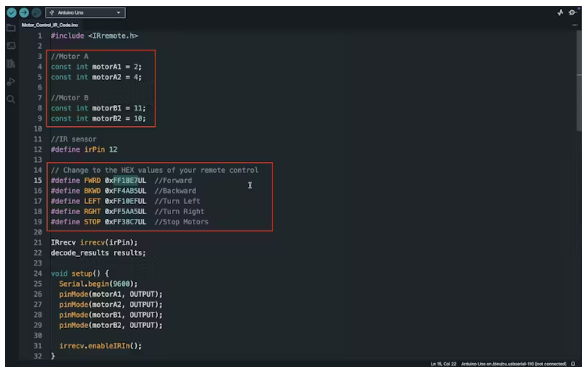The width and height of the screenshot is (587, 379).
Task: Open the Serial Plotter icon
Action: 560,13
